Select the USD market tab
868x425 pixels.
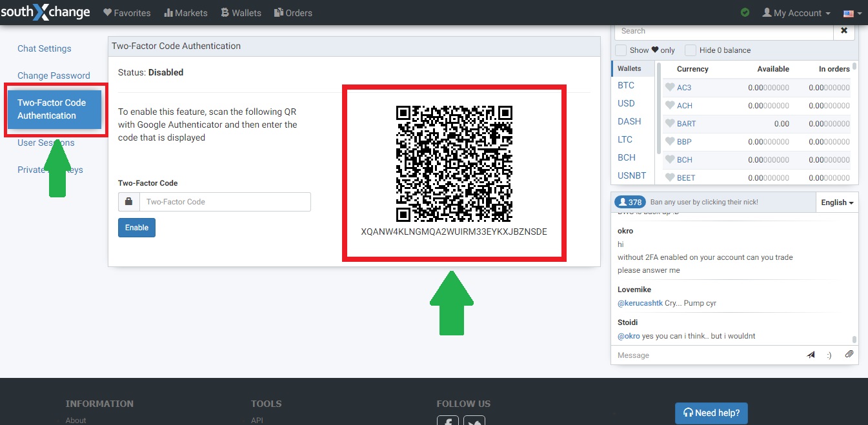coord(626,103)
